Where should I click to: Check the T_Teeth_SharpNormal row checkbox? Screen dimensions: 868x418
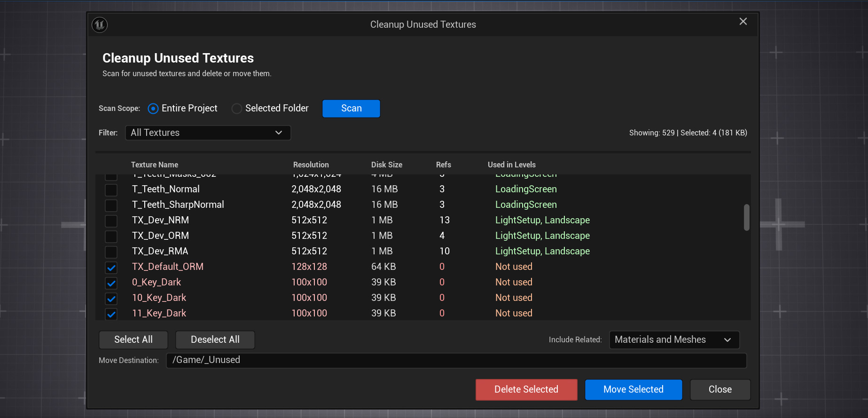click(111, 205)
